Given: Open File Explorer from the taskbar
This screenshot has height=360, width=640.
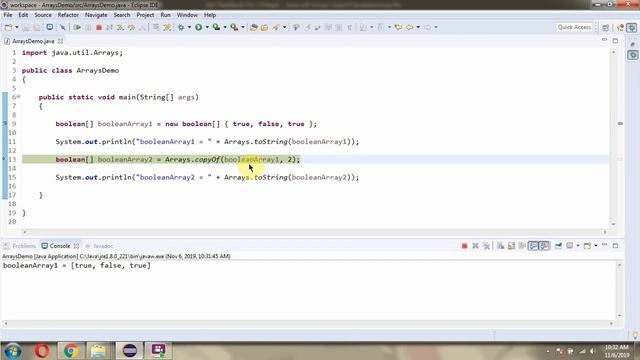Looking at the screenshot, I should [x=98, y=351].
